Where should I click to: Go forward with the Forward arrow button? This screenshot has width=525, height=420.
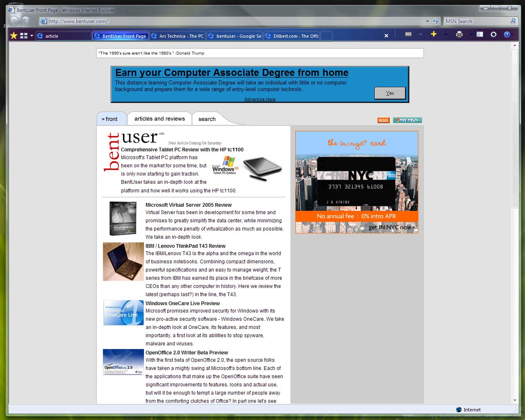pos(25,21)
